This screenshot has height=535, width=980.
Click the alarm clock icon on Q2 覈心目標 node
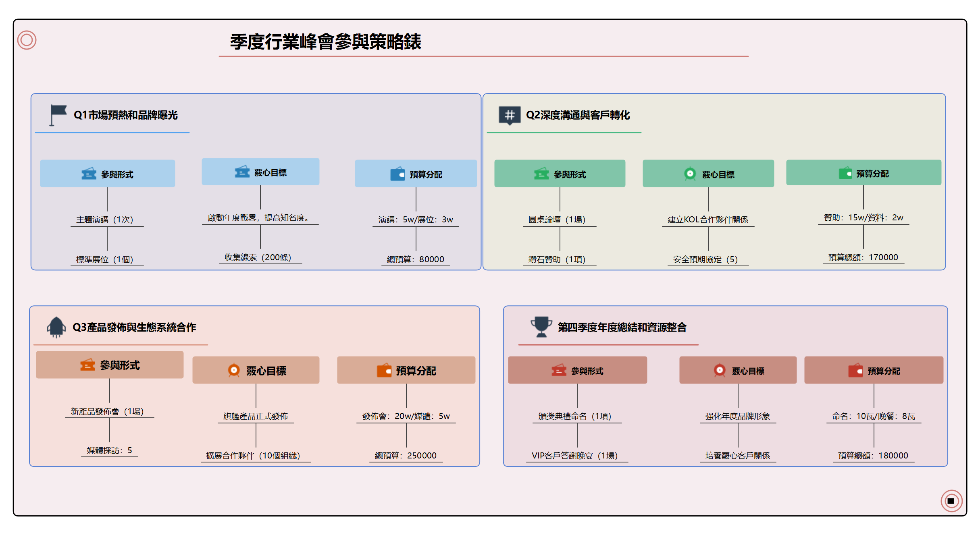tap(690, 174)
